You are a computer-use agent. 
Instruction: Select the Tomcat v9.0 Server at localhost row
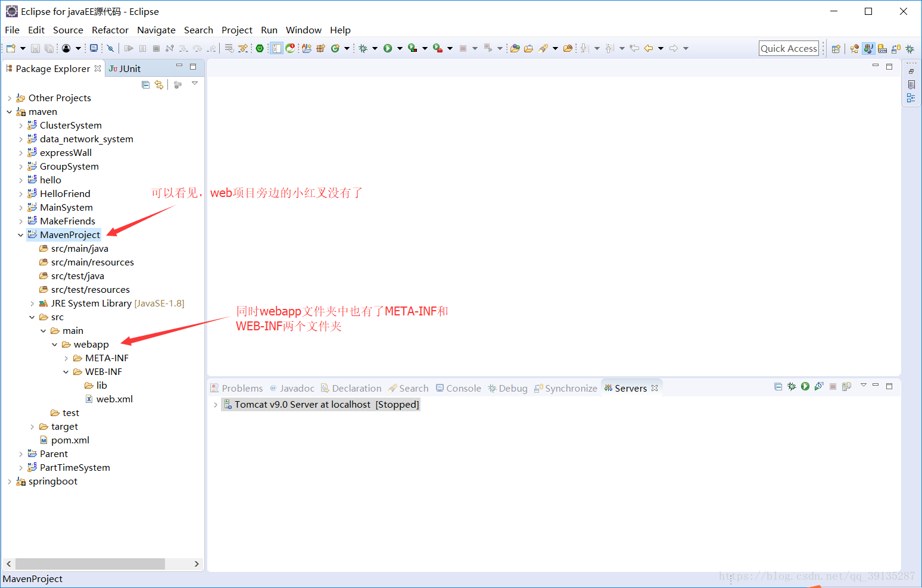(321, 405)
